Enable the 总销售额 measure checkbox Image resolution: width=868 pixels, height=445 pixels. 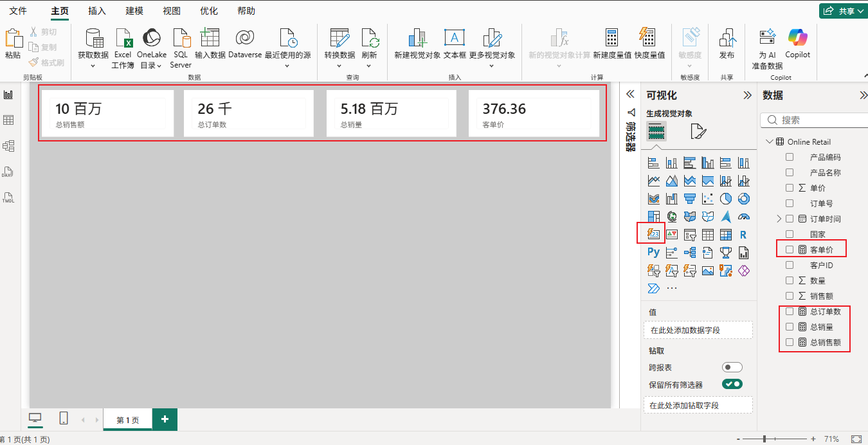790,342
